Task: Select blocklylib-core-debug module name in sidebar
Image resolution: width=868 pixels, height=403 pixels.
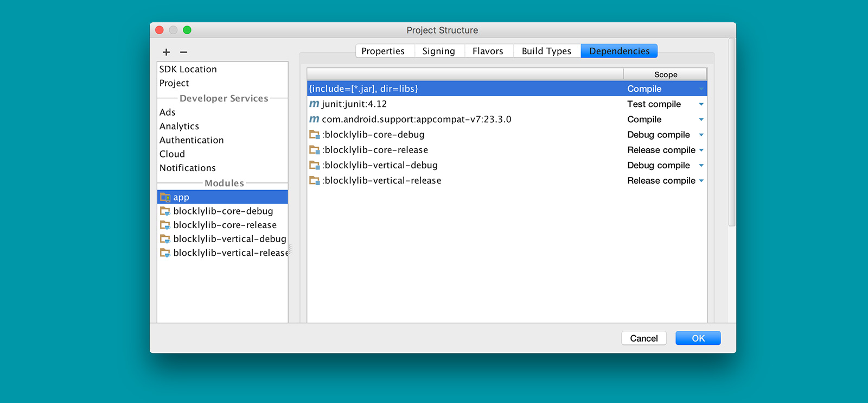Action: coord(223,211)
